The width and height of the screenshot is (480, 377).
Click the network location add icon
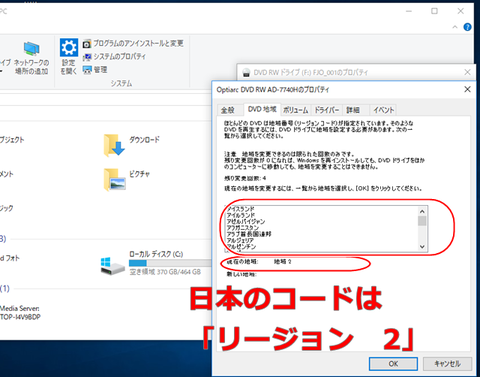point(31,49)
